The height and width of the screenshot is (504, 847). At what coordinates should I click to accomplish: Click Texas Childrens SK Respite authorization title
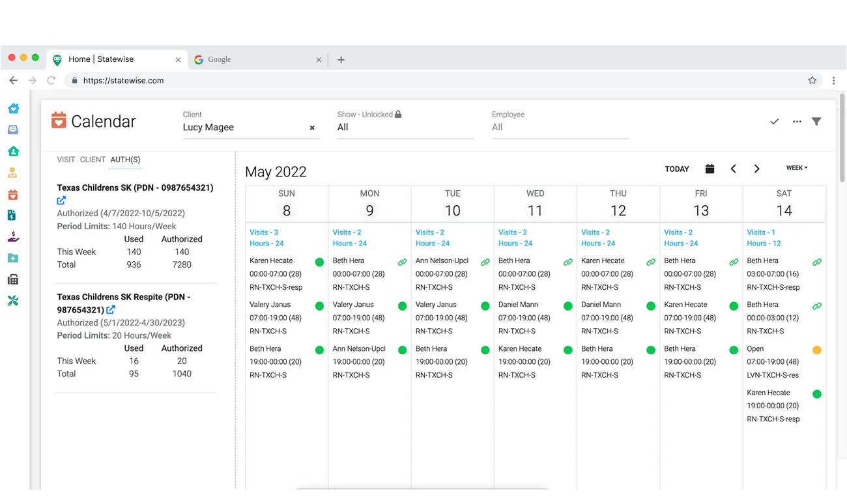pyautogui.click(x=124, y=303)
